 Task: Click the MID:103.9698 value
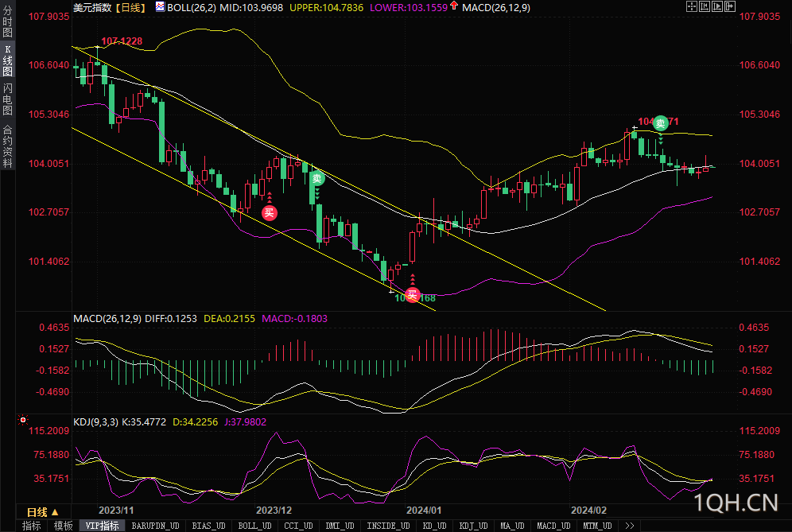click(251, 8)
